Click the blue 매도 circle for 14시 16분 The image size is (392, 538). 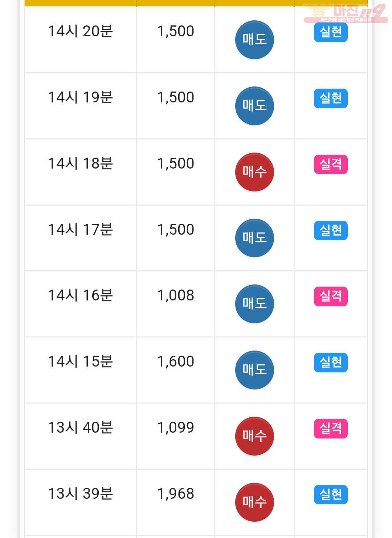[x=254, y=304]
